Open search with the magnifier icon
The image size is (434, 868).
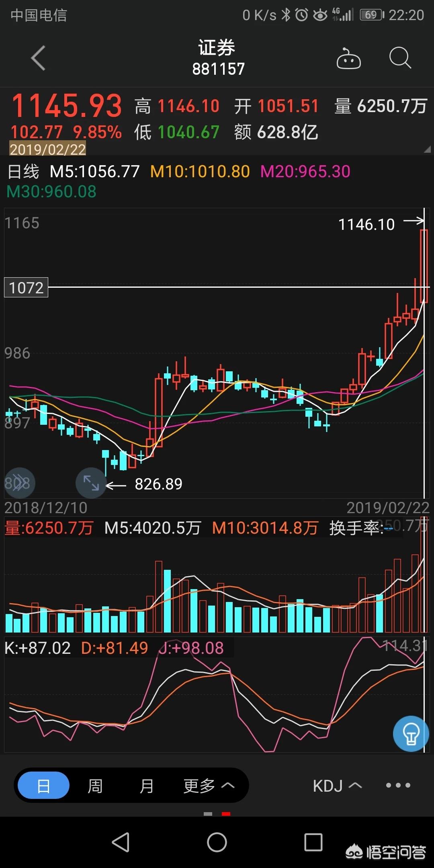pyautogui.click(x=400, y=58)
